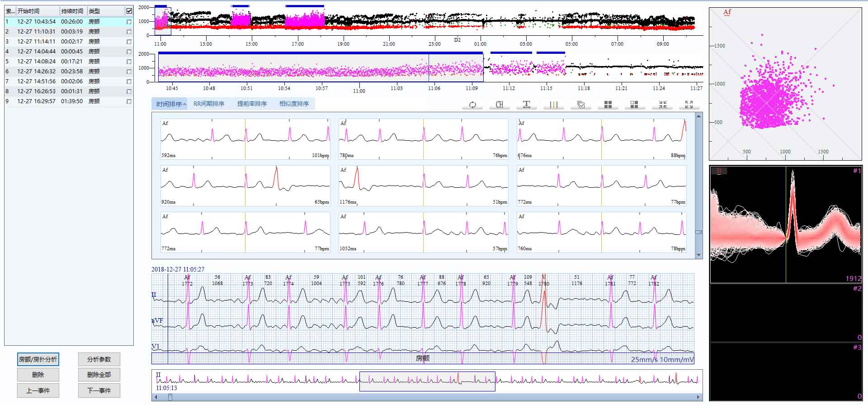Check the box for event 1 at 10:43:54

pyautogui.click(x=129, y=22)
